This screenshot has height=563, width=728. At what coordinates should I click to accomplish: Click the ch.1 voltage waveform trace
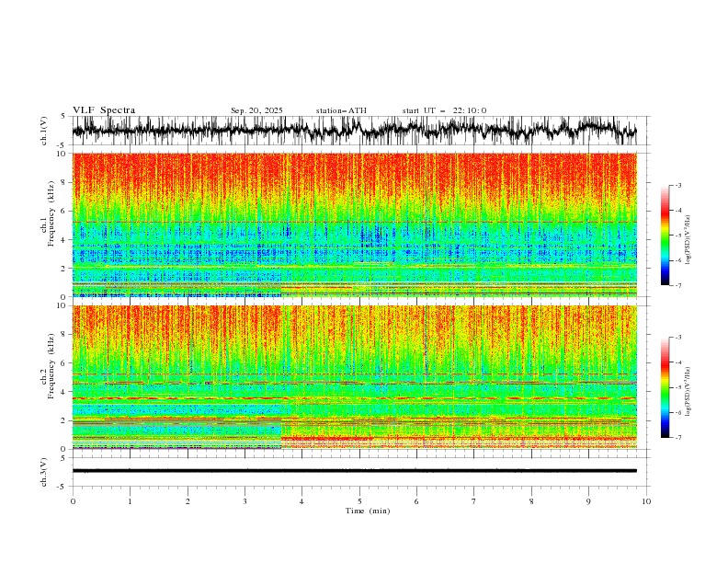[x=354, y=131]
